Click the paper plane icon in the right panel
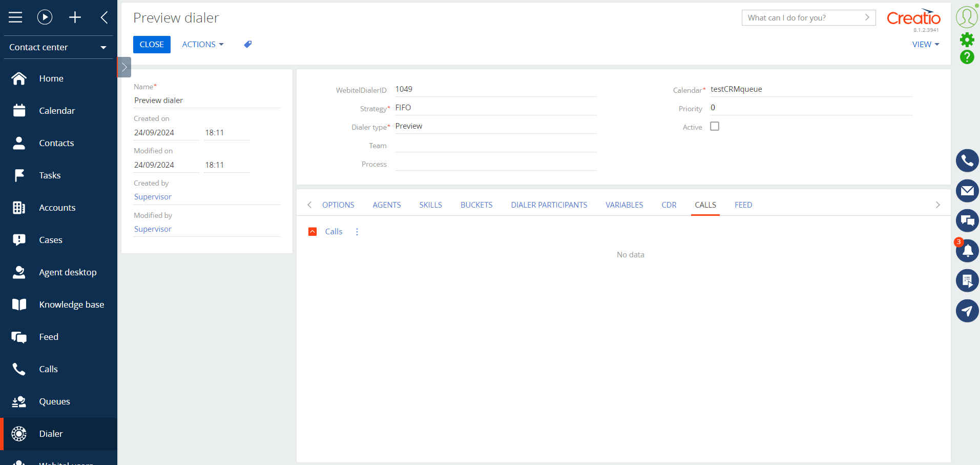 pos(967,311)
